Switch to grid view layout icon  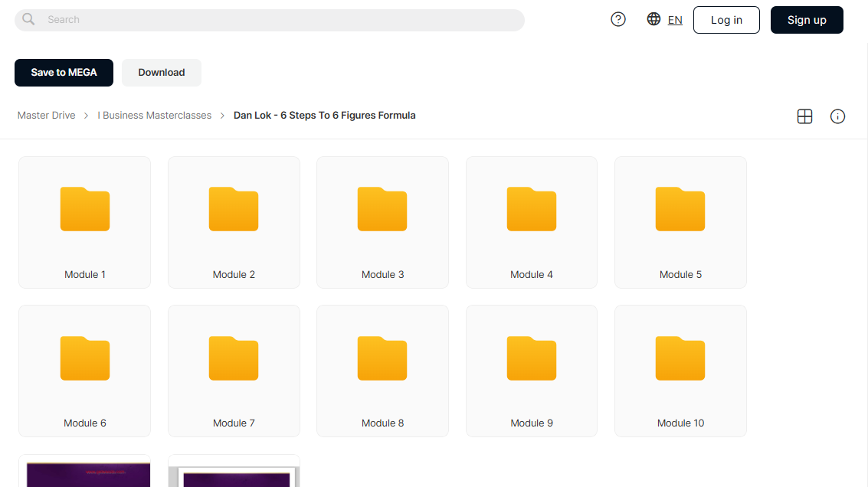pos(804,116)
